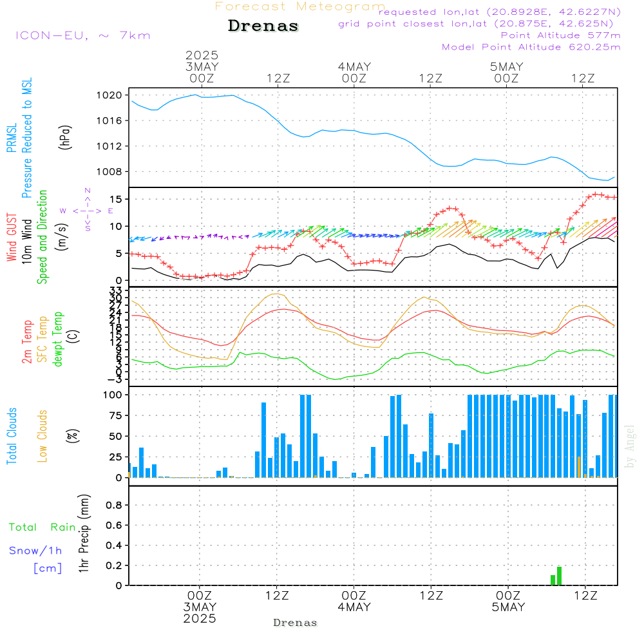644x644 pixels.
Task: Select the -3 tick on the temperature axis
Action: point(115,379)
